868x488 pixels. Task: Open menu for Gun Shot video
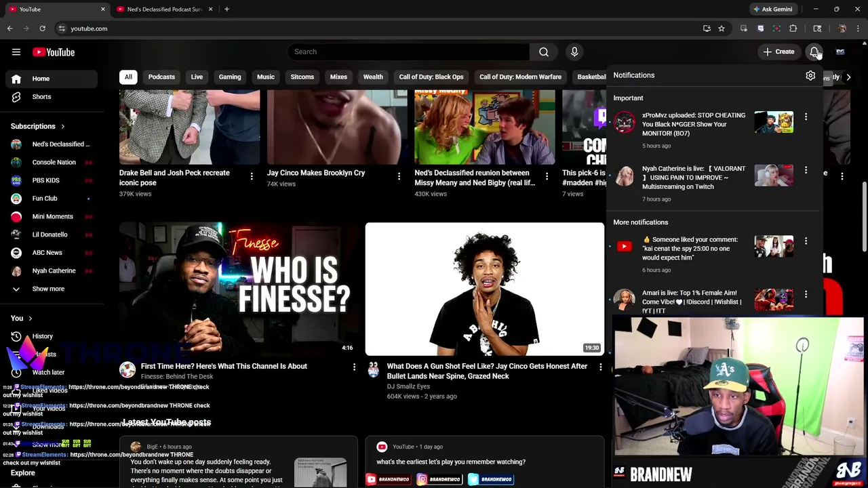tap(600, 367)
